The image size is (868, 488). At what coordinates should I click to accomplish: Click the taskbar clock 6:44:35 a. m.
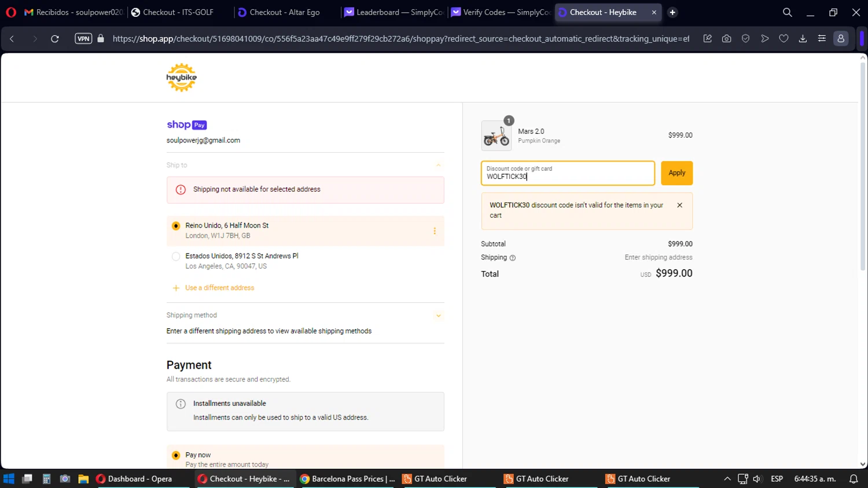coord(815,479)
